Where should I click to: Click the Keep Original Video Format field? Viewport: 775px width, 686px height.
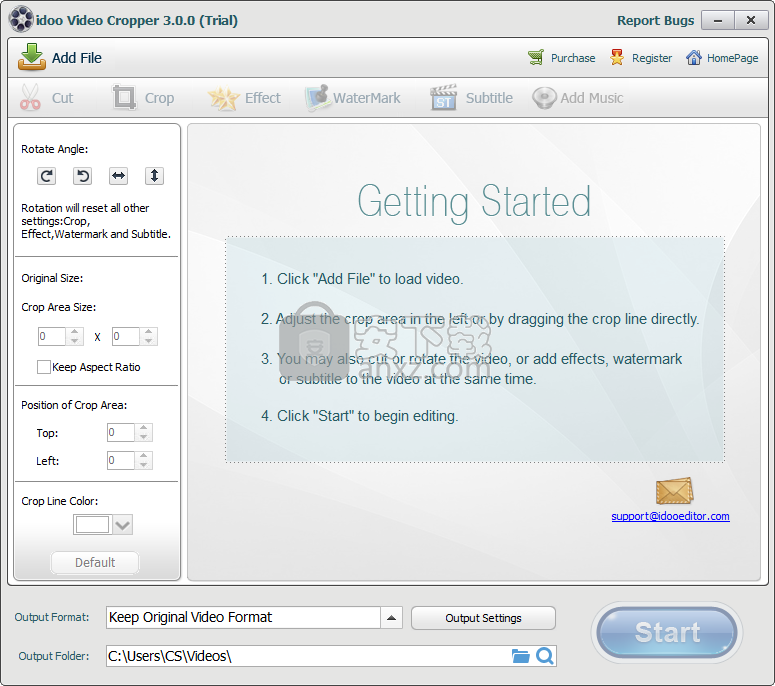[x=243, y=617]
